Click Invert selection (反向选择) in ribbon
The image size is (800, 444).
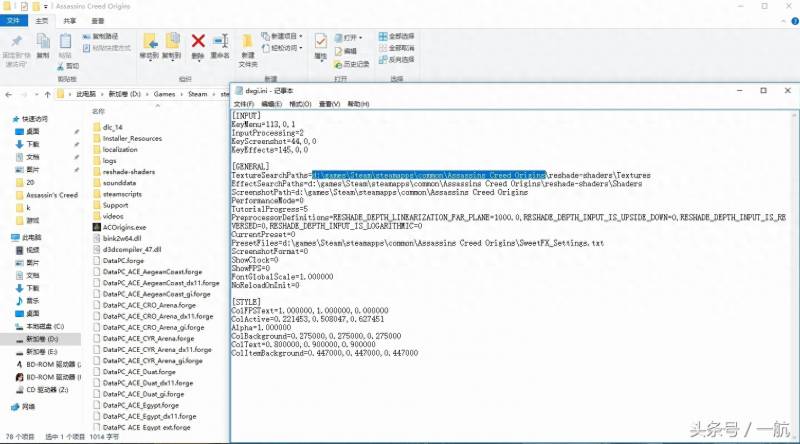[x=396, y=60]
